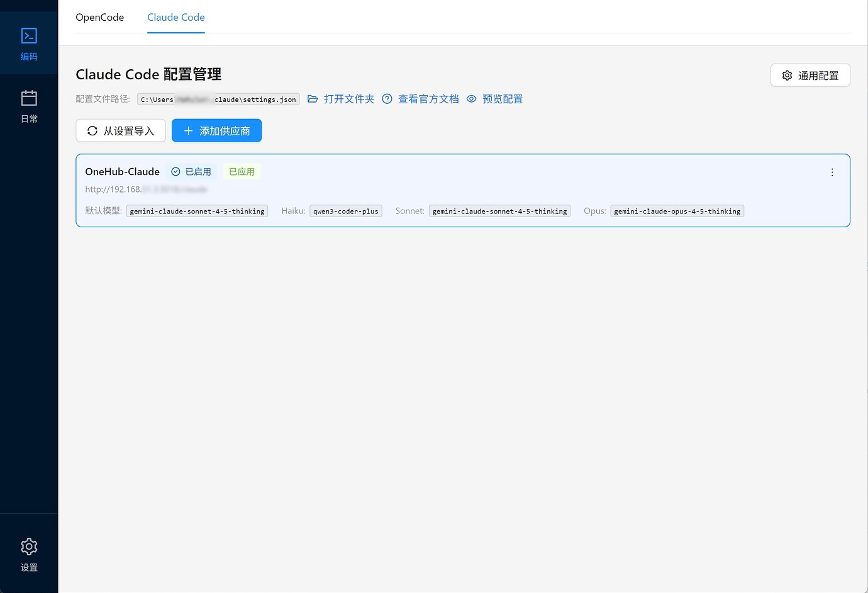Open 设置 settings gear in sidebar

[29, 555]
